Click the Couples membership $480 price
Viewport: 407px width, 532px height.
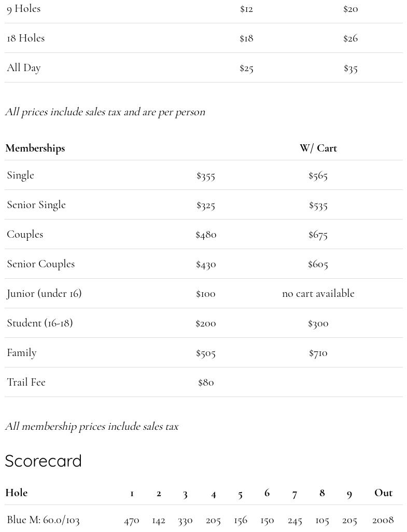click(x=206, y=235)
